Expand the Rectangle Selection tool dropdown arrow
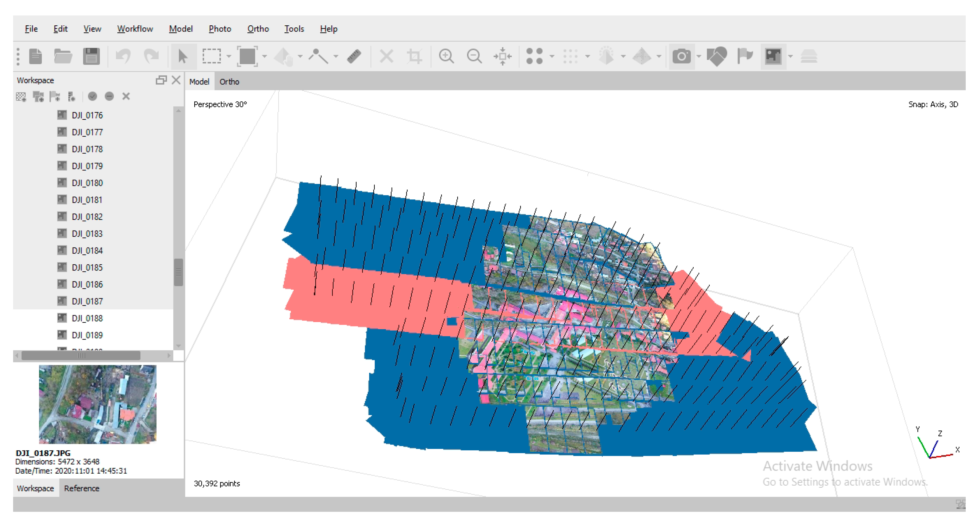Image resolution: width=980 pixels, height=529 pixels. coord(229,56)
